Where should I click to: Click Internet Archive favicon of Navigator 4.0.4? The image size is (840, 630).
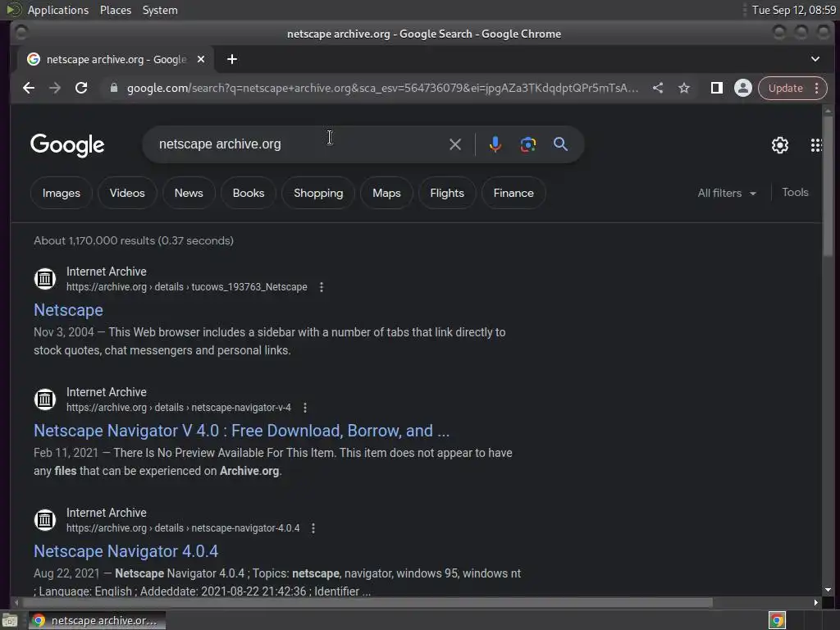45,520
